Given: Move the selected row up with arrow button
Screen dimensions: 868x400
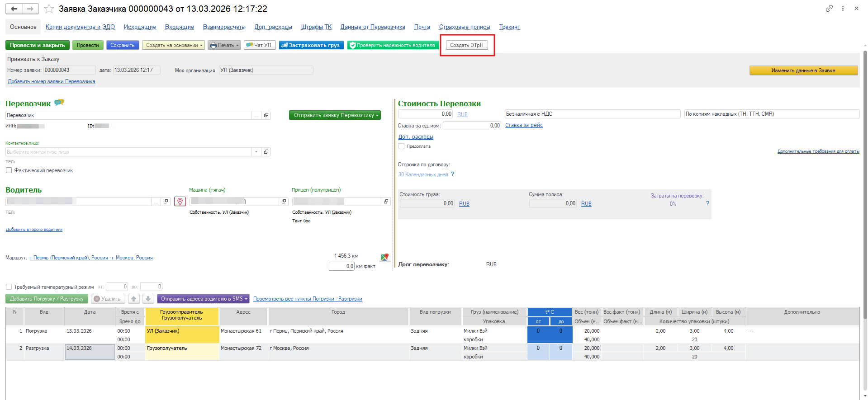Looking at the screenshot, I should tap(134, 299).
